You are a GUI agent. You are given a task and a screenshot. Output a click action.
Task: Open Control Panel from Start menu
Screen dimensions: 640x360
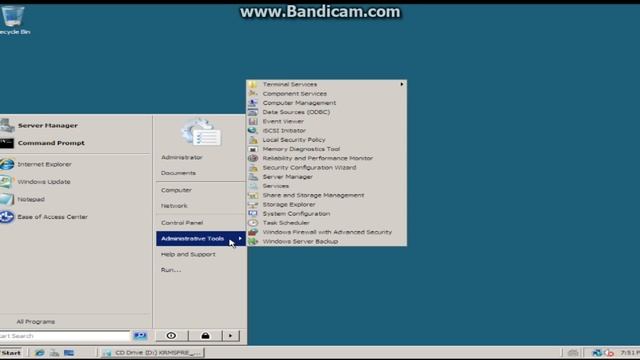click(x=182, y=222)
